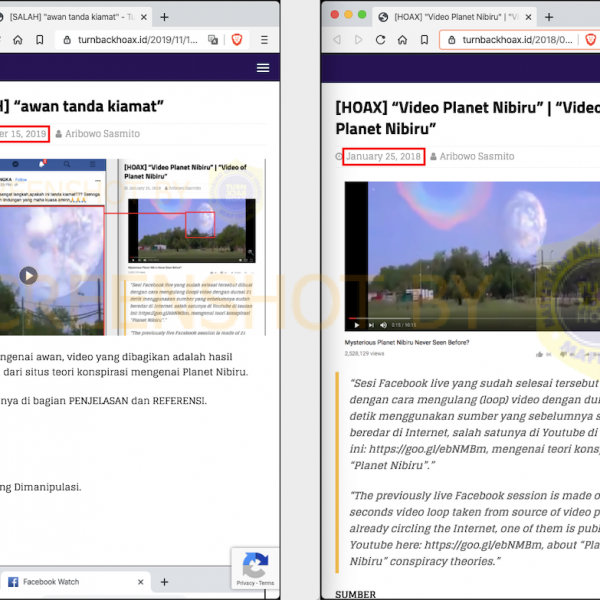Click the SUMBER heading in right article

click(x=355, y=594)
